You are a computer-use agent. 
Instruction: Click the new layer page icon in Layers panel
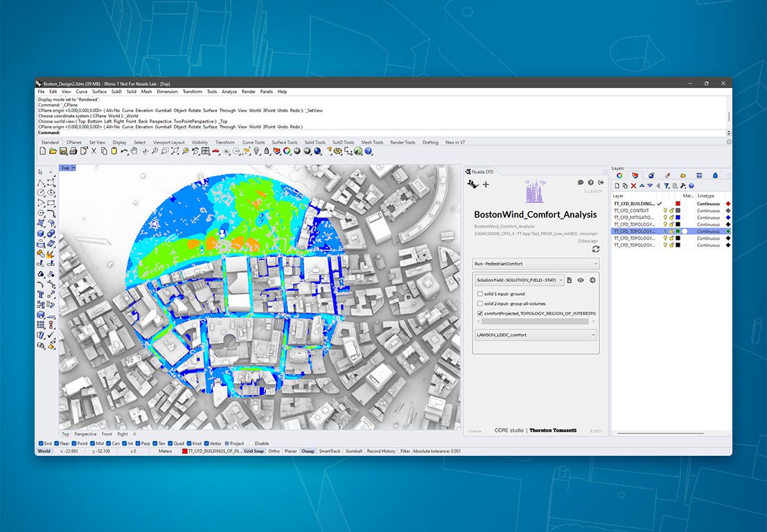pyautogui.click(x=617, y=186)
